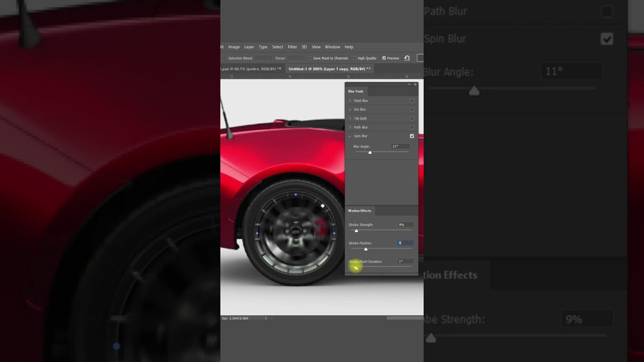Expand the Field Blur section

click(x=350, y=101)
